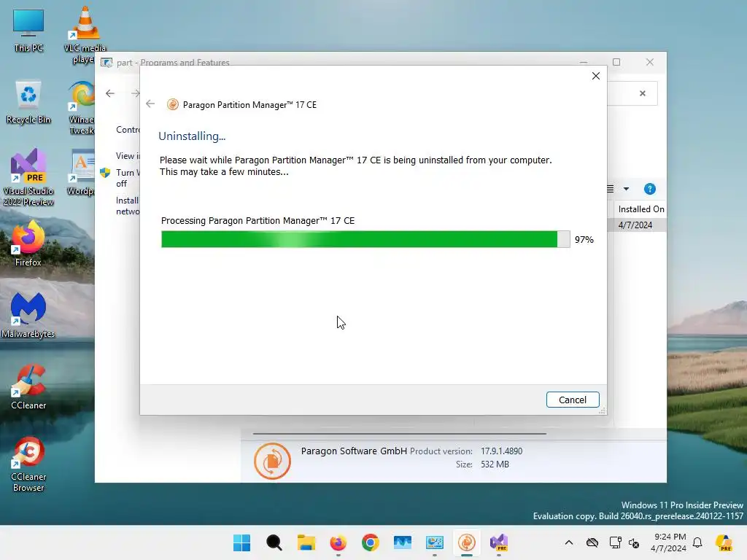747x560 pixels.
Task: Open the Recycle Bin
Action: pyautogui.click(x=28, y=102)
